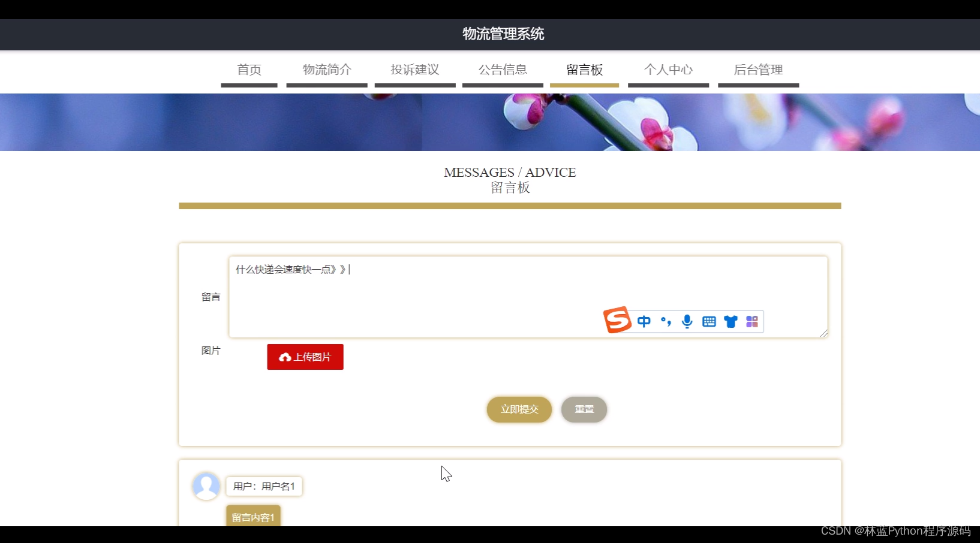Open the 公告信息 tab
Image resolution: width=980 pixels, height=543 pixels.
pyautogui.click(x=503, y=70)
